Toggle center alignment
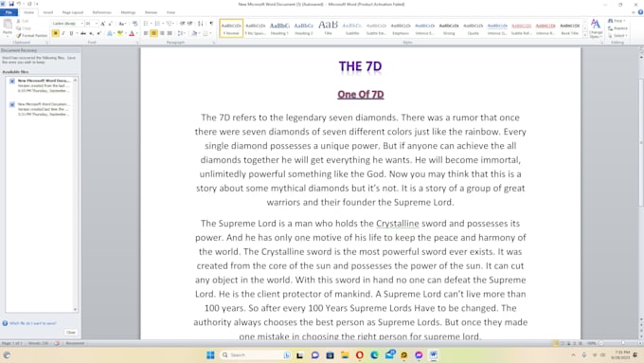Viewport: 644px width, 363px height. click(154, 33)
